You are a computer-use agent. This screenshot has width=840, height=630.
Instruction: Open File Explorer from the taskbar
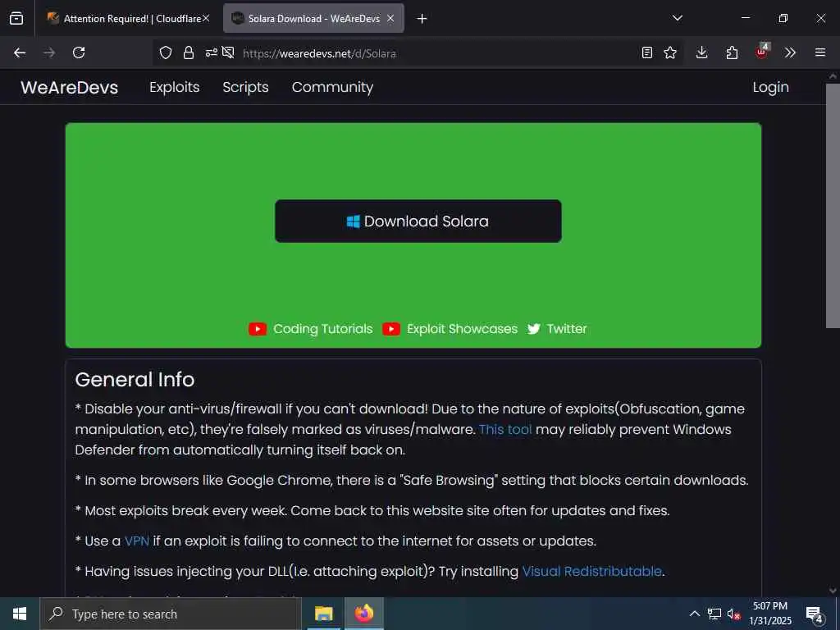(x=323, y=614)
